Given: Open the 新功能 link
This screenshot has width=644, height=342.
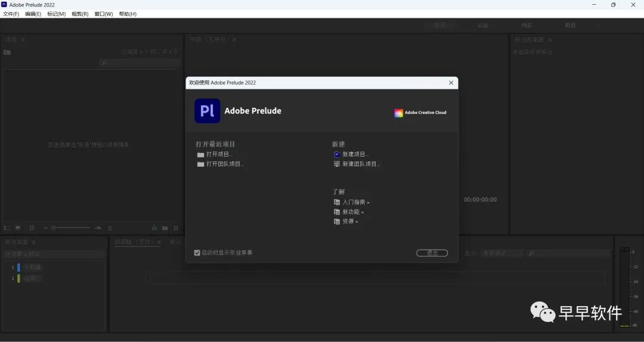Looking at the screenshot, I should tap(353, 212).
